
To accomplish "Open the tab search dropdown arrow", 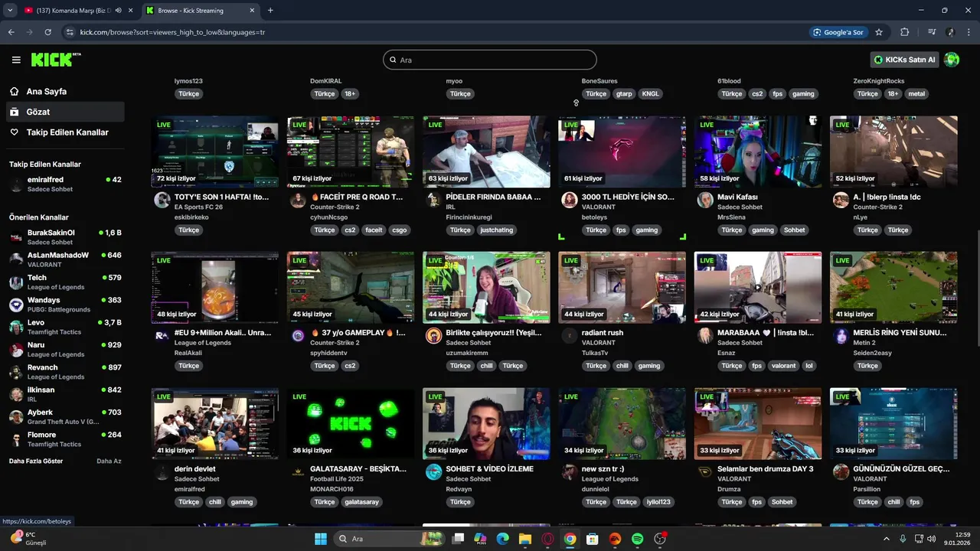I will pyautogui.click(x=10, y=11).
